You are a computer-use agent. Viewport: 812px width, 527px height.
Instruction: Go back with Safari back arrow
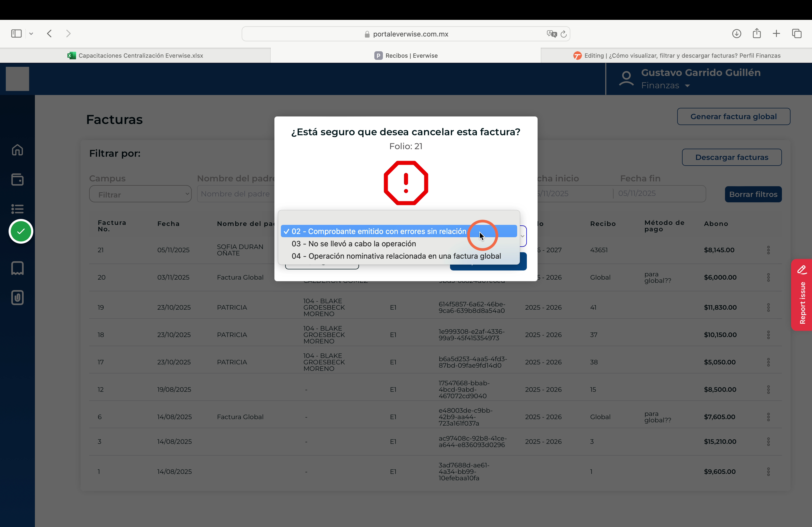click(x=49, y=33)
